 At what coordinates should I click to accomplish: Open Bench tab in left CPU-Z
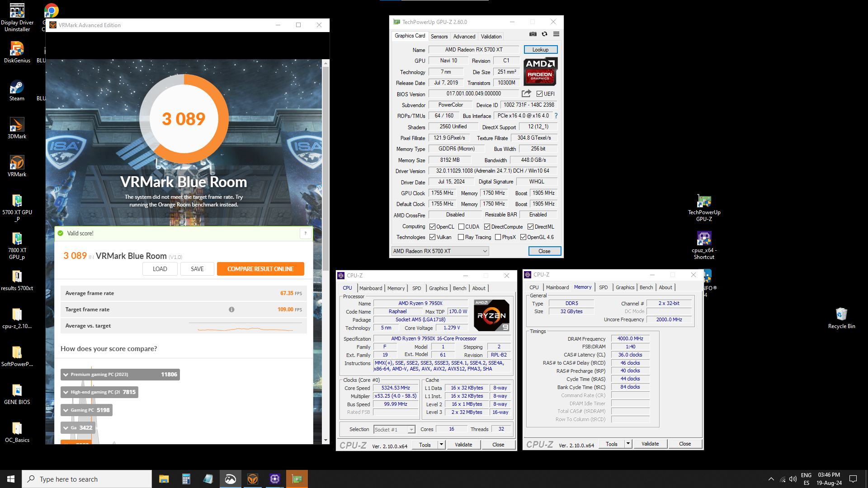459,288
